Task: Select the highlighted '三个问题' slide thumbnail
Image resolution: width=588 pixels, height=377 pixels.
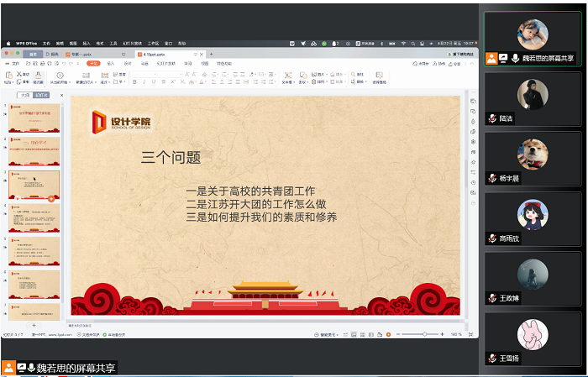Action: 34,185
